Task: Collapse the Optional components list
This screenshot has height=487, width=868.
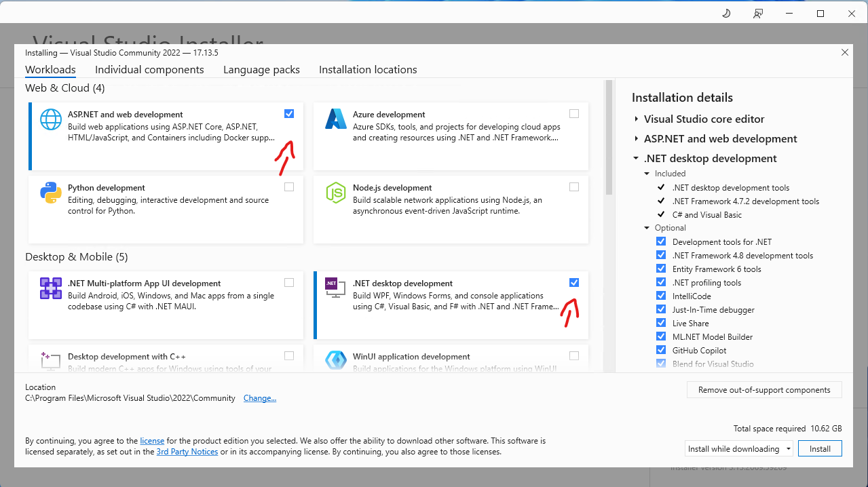Action: coord(647,228)
